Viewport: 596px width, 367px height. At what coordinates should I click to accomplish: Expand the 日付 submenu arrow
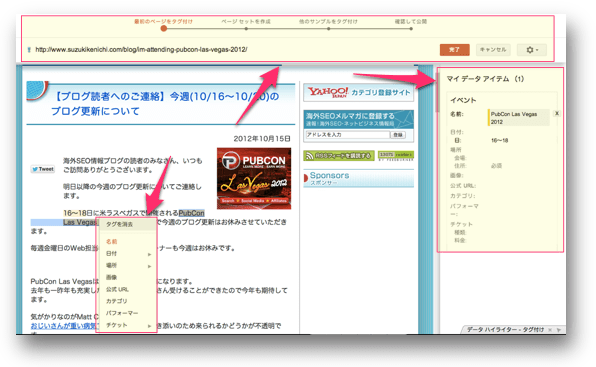149,254
